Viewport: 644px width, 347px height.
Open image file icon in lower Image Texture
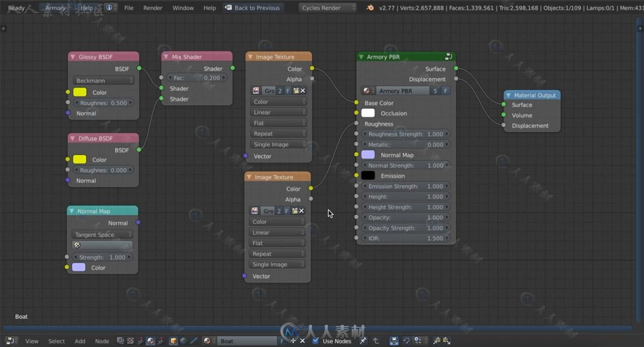(294, 210)
